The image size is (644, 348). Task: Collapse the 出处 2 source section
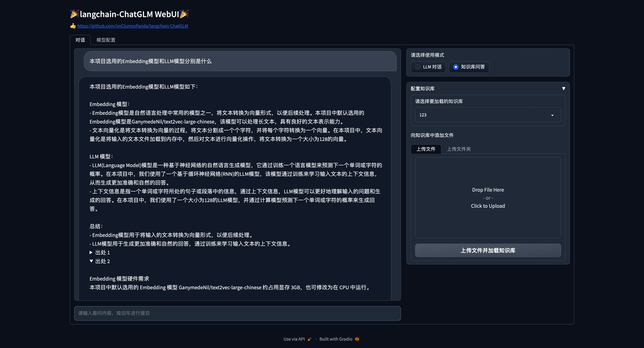[x=91, y=261]
